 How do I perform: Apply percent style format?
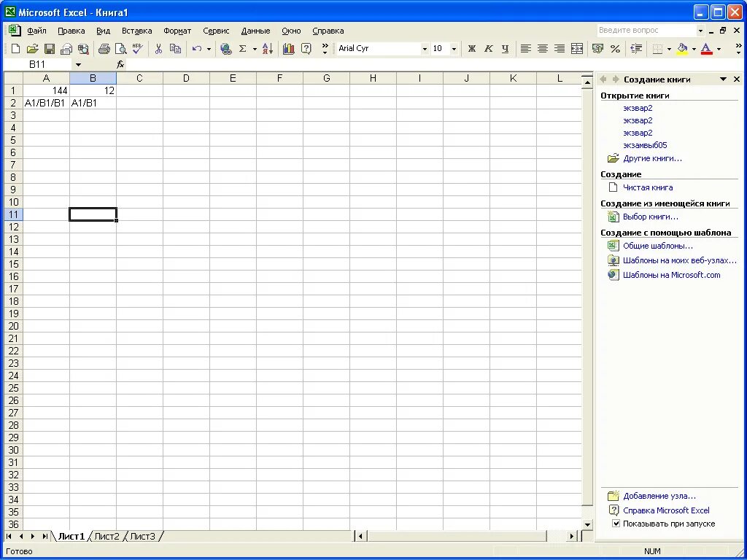[x=615, y=49]
